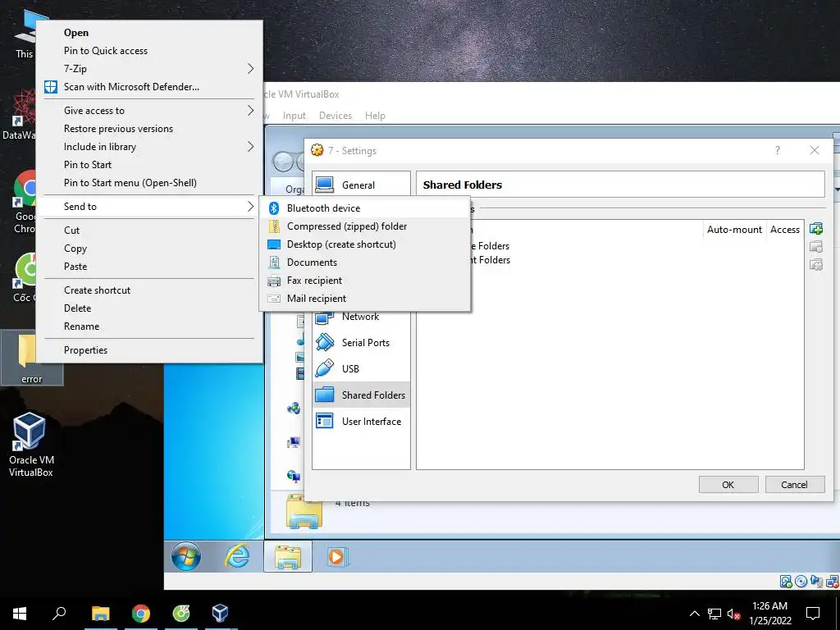This screenshot has width=840, height=630.
Task: Launch Internet Explorer in VM taskbar
Action: click(x=236, y=556)
